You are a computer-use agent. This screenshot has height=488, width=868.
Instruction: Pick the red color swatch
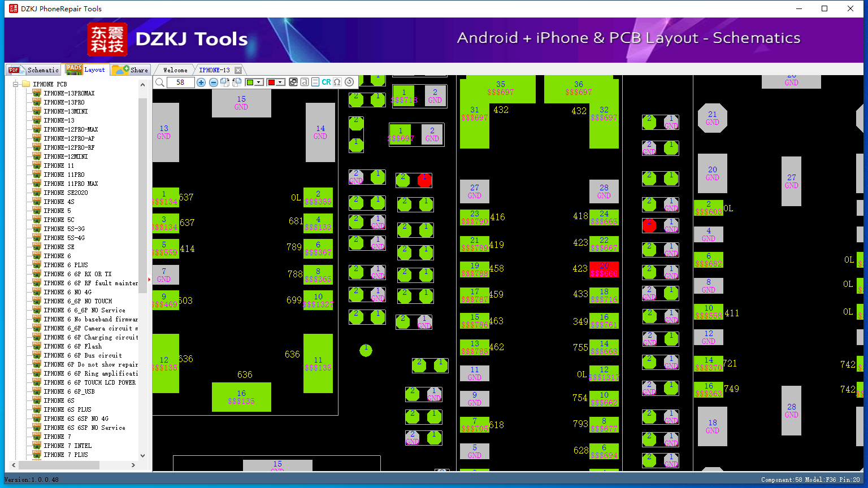(271, 82)
